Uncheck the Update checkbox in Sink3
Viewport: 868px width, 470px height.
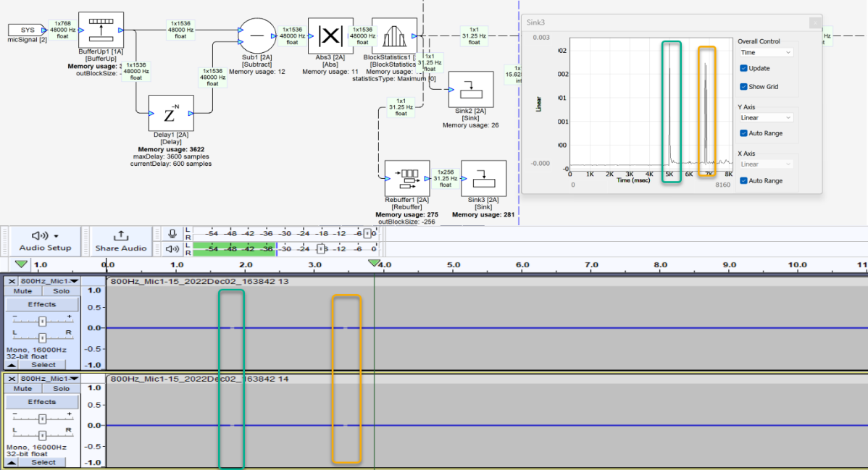click(x=744, y=68)
